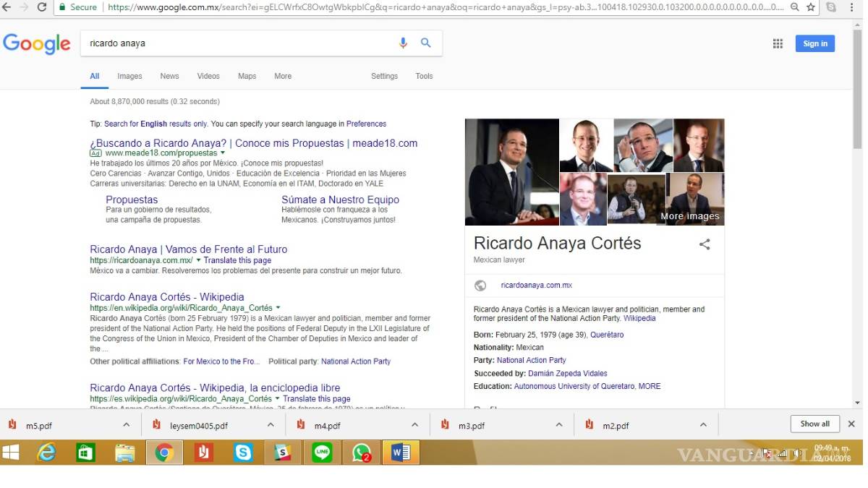The width and height of the screenshot is (868, 488).
Task: Open Microsoft Word from the taskbar
Action: 401,453
